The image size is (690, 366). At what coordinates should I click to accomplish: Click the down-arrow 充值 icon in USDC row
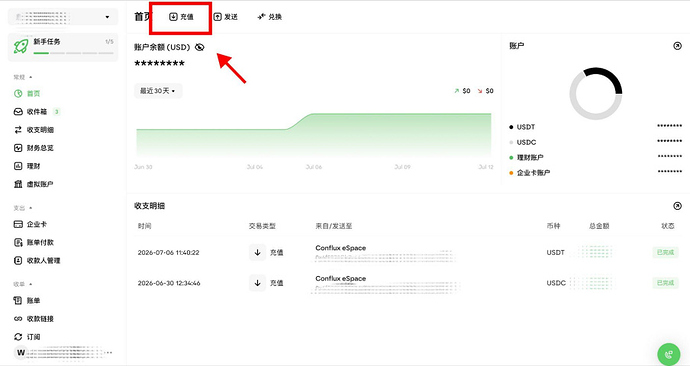[257, 283]
